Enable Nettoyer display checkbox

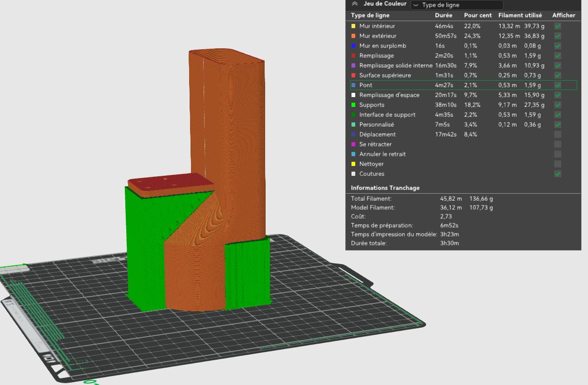pyautogui.click(x=557, y=164)
